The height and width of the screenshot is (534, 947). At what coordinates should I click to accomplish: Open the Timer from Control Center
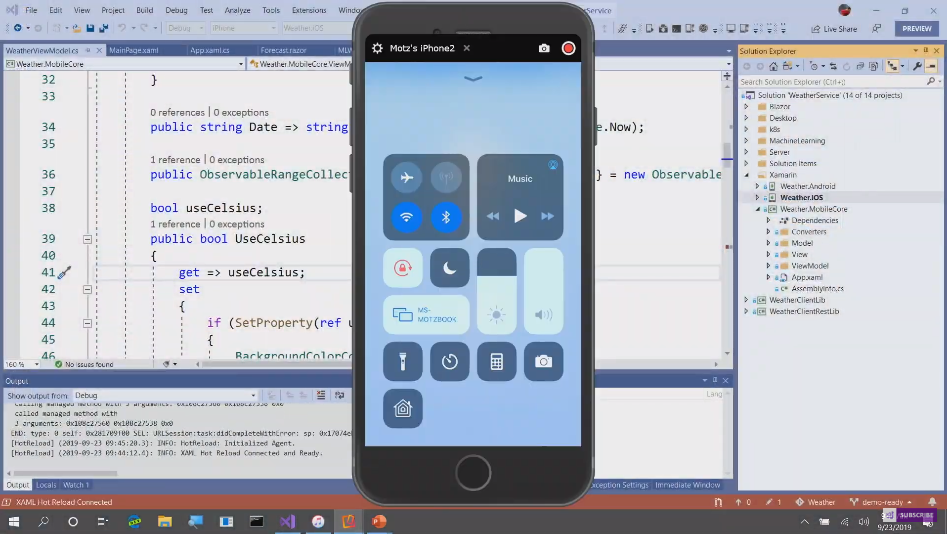coord(449,362)
